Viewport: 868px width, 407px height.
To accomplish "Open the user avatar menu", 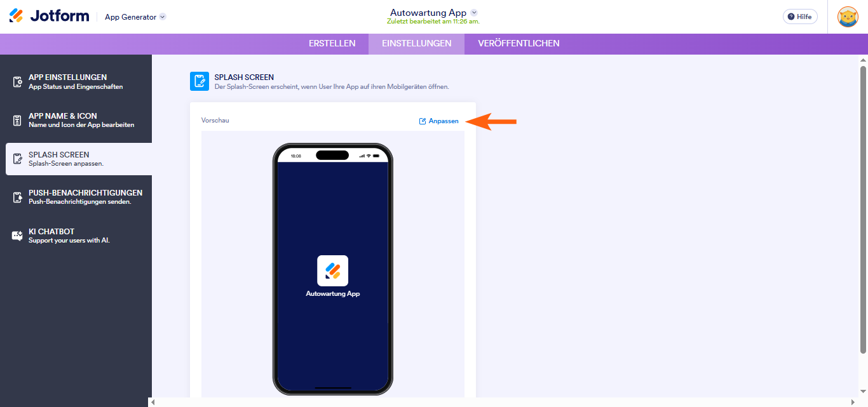I will [848, 17].
